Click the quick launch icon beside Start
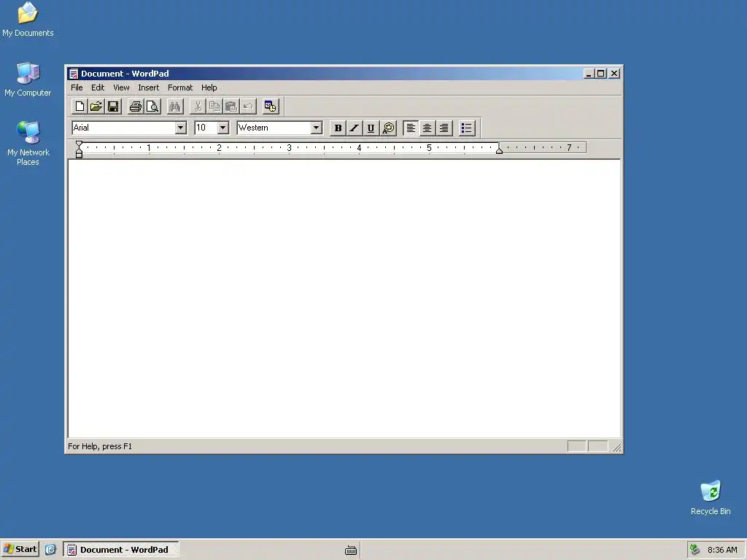 50,550
